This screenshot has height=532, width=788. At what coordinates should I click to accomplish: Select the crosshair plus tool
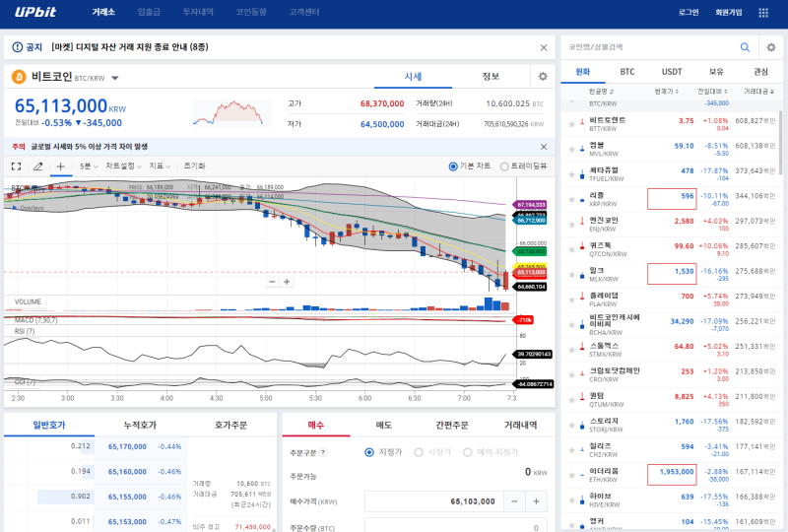click(x=60, y=166)
